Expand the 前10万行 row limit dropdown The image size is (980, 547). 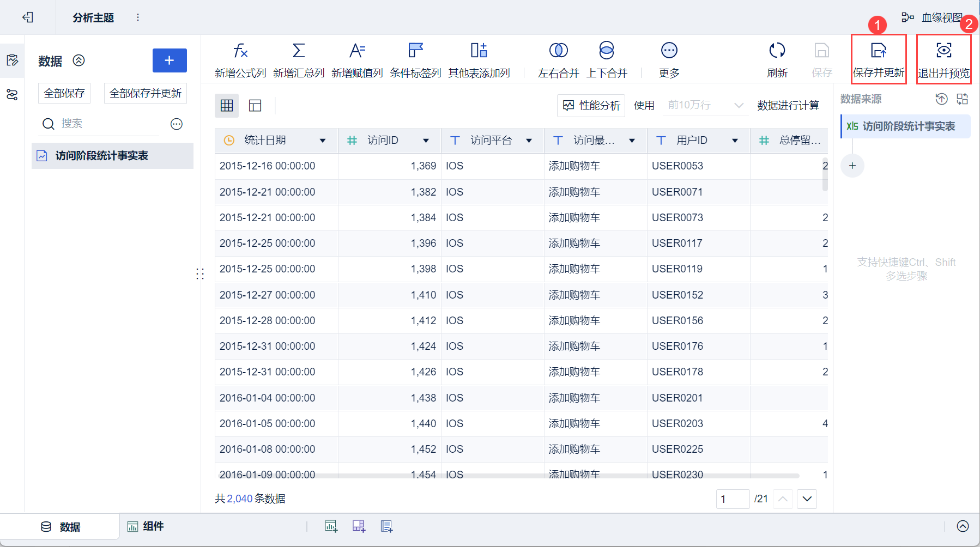(x=739, y=105)
